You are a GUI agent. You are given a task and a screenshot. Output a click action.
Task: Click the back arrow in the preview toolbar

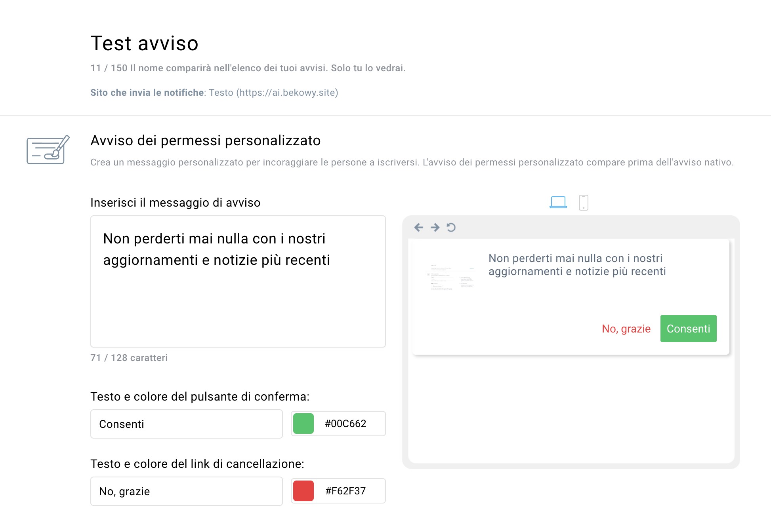418,227
